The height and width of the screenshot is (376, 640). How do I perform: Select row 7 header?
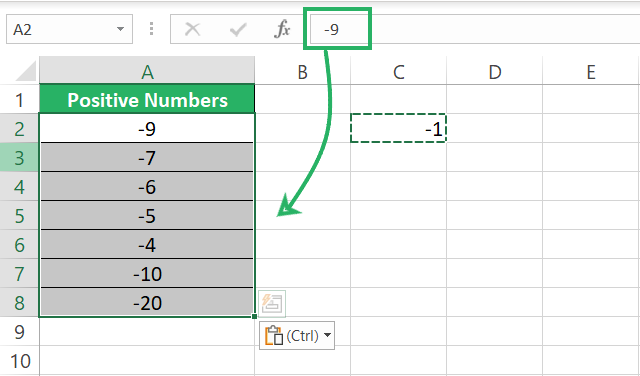pyautogui.click(x=19, y=273)
